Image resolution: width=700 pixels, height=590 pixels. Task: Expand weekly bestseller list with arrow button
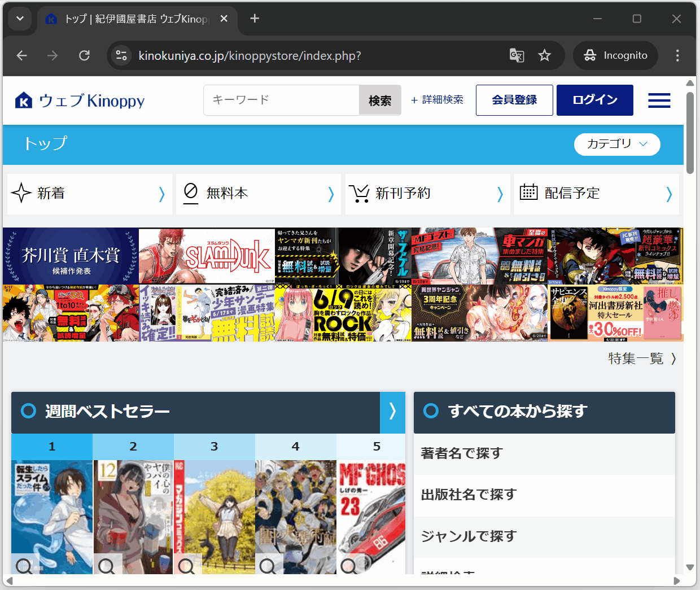pos(392,412)
